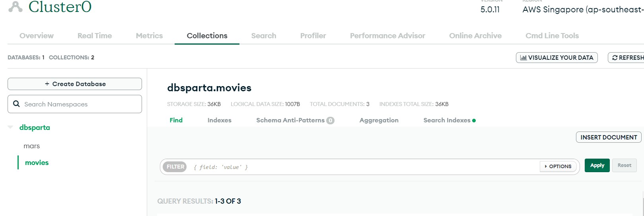Apply the query filter

[597, 165]
